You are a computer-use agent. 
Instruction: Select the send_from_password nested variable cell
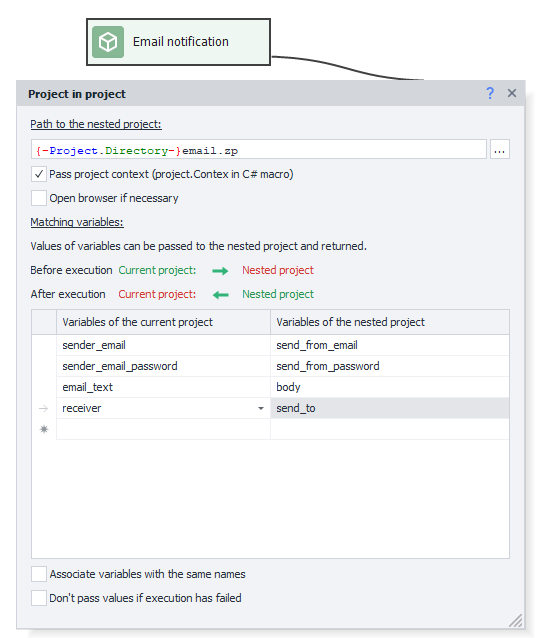point(390,366)
